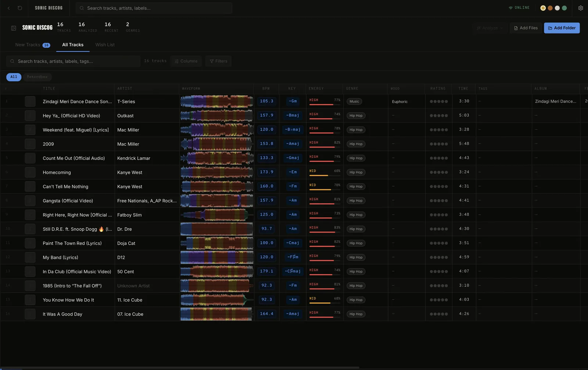Viewport: 588px width, 370px height.
Task: Pick the white theme color dot
Action: (x=557, y=8)
